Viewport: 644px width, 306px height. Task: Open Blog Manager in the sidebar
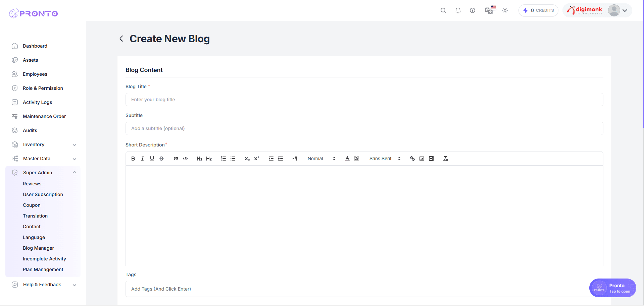pos(38,248)
